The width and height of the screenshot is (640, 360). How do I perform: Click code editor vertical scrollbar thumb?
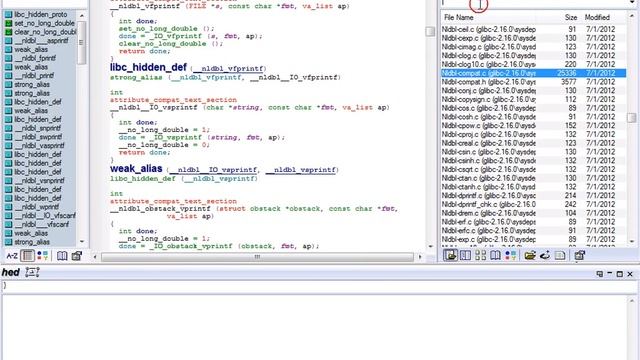tap(430, 31)
